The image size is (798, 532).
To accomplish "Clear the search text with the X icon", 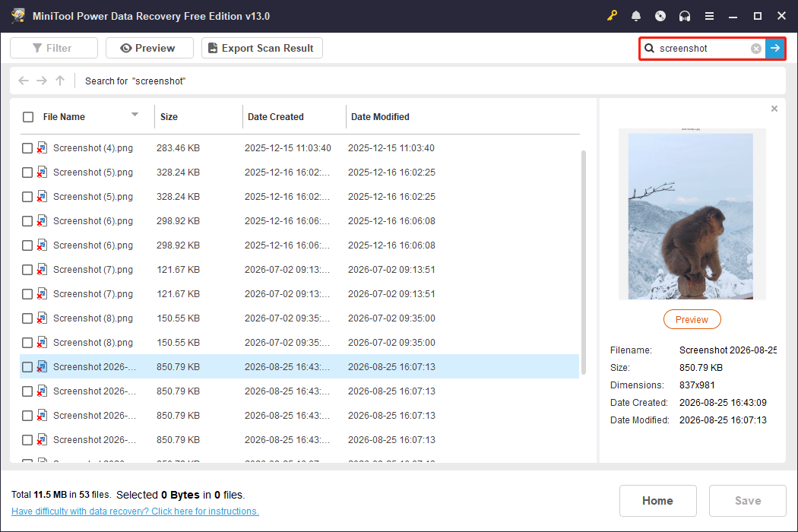I will pyautogui.click(x=756, y=49).
